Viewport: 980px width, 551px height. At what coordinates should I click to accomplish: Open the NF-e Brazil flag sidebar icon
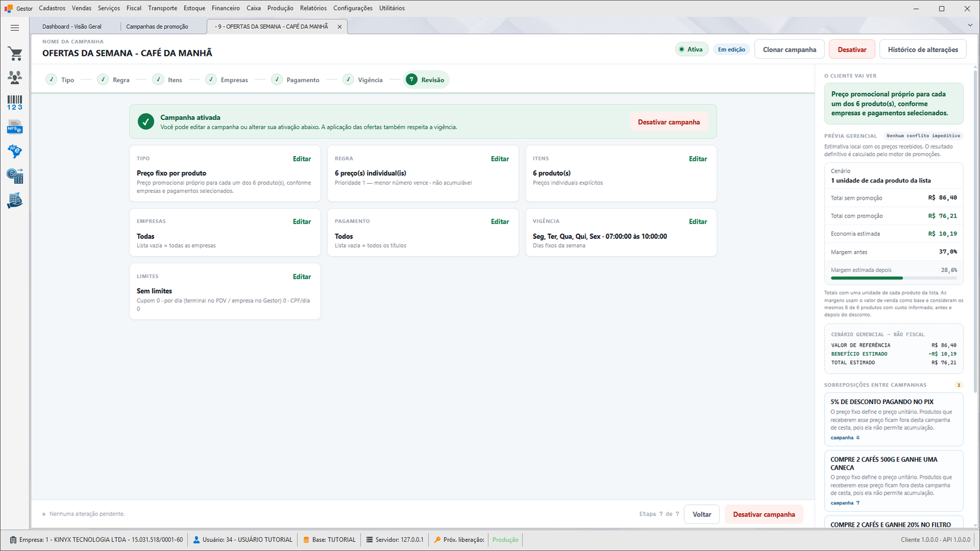15,151
